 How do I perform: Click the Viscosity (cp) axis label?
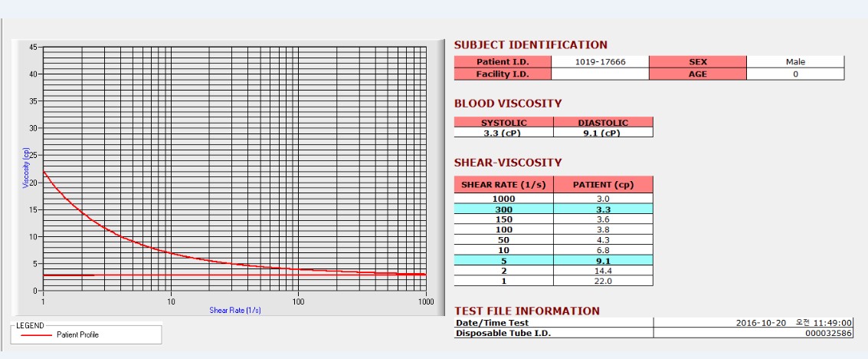(25, 169)
